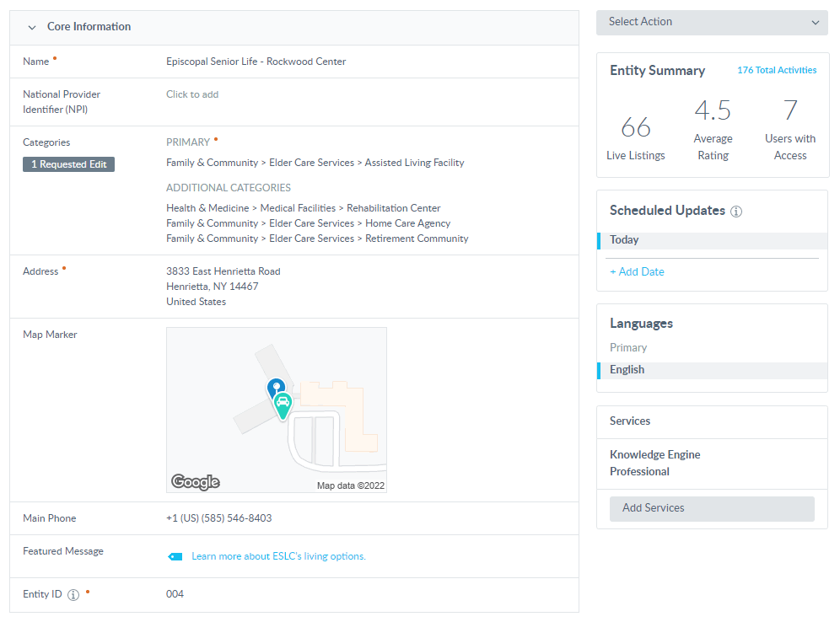Click the Entity ID info icon
The height and width of the screenshot is (622, 840).
(73, 595)
